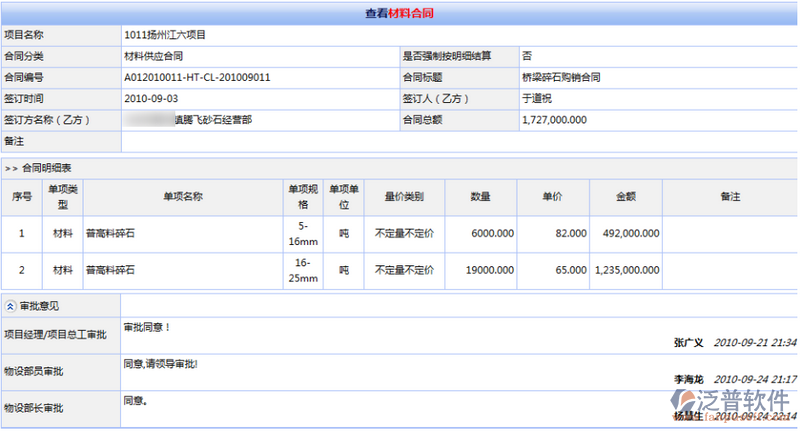Select the first row's 普高料碎石 item name

point(111,233)
